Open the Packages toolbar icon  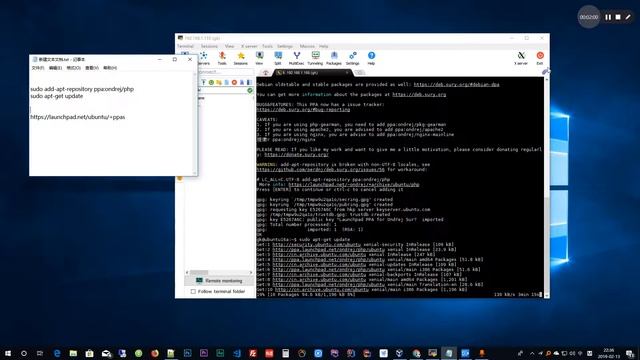334,58
